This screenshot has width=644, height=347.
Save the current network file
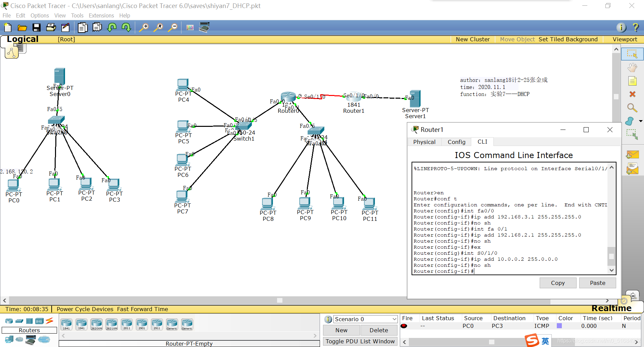click(37, 28)
